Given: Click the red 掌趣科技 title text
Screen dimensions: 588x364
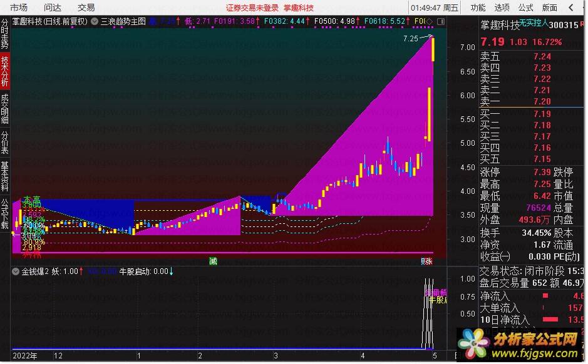Looking at the screenshot, I should tap(299, 8).
